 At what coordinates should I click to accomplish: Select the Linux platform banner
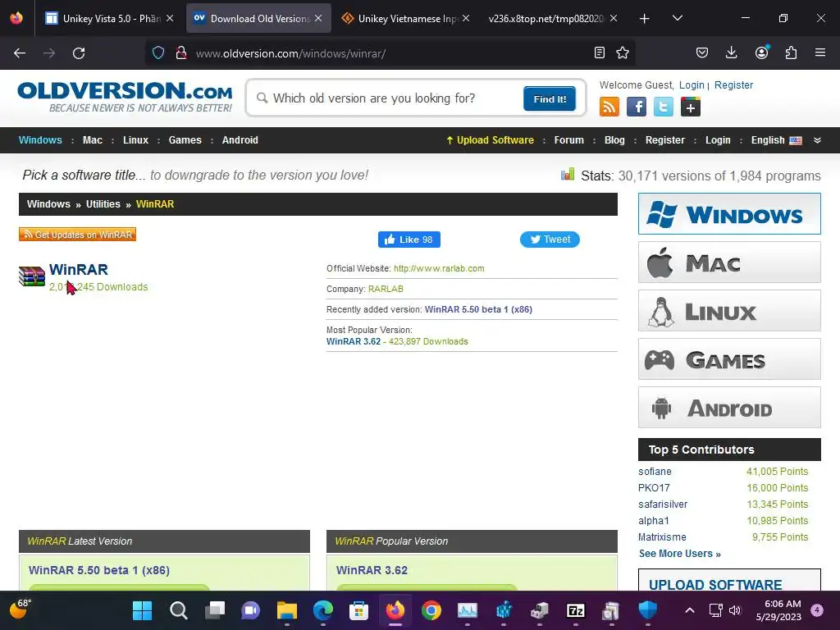click(x=729, y=311)
